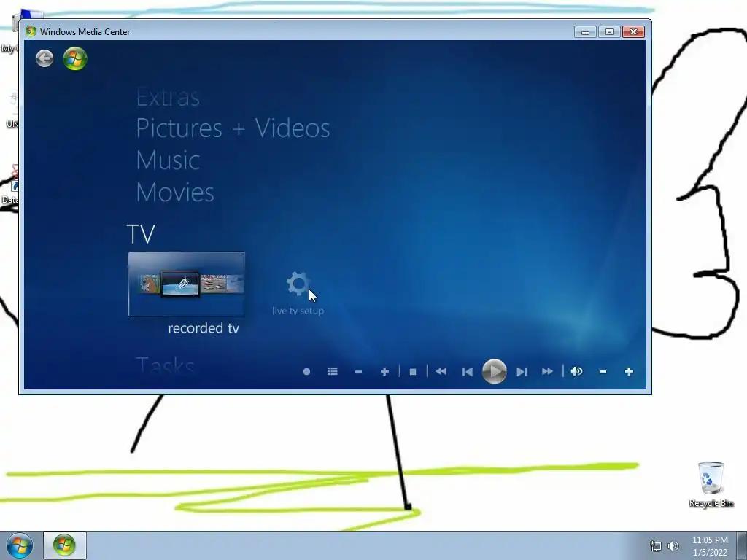
Task: Stop playback with the stop button
Action: pos(413,371)
